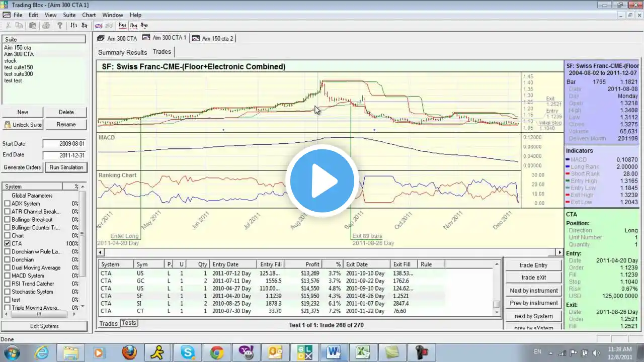
Task: Open Firefox from the taskbar
Action: (x=129, y=352)
